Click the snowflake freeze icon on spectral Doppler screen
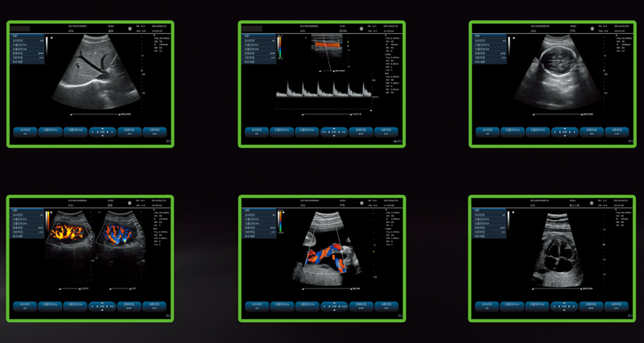The width and height of the screenshot is (644, 343). (x=362, y=28)
